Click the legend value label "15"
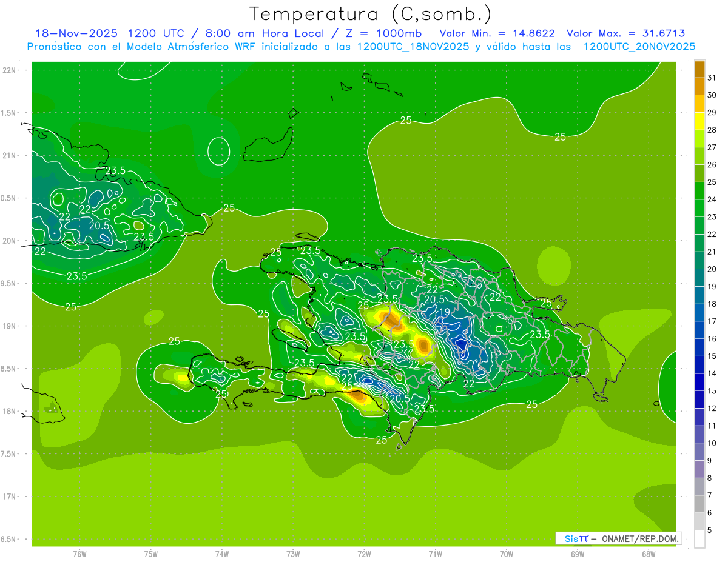This screenshot has height=562, width=728. 712,356
